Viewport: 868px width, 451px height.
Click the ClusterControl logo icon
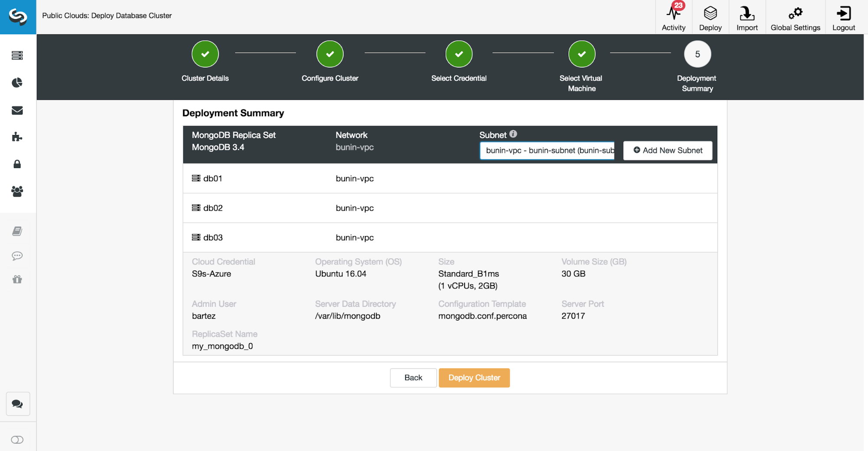tap(18, 17)
